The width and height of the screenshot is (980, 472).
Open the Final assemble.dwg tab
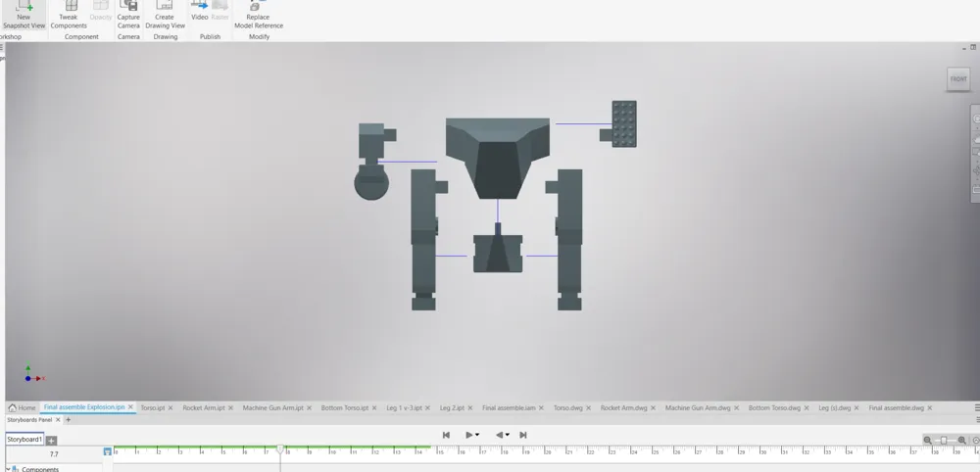pyautogui.click(x=897, y=407)
